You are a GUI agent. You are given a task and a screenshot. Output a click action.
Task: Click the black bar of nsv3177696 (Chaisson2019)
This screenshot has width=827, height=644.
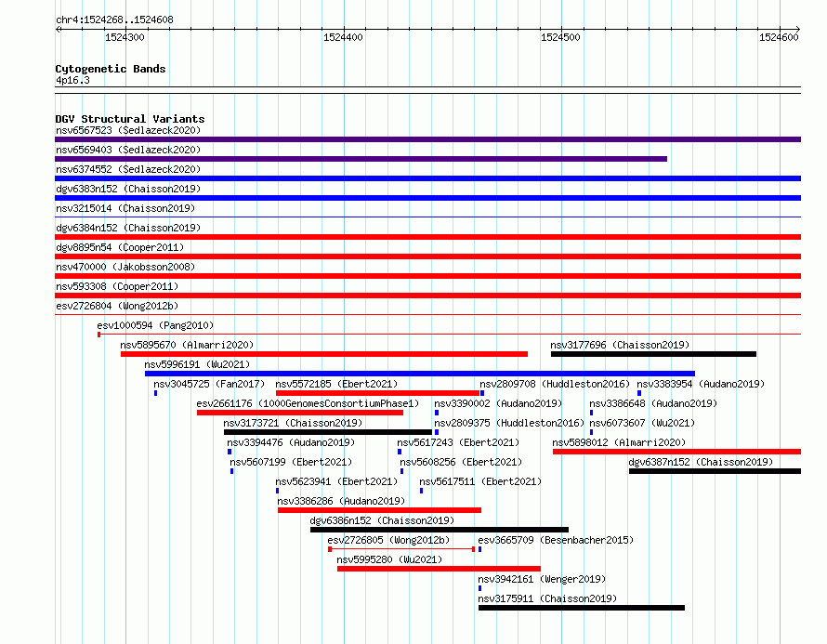[x=653, y=354]
